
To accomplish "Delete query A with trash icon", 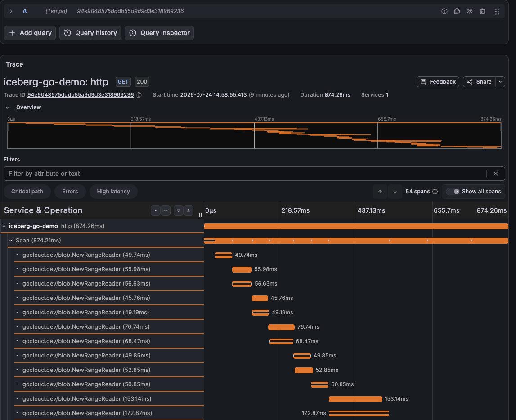I will tap(482, 11).
